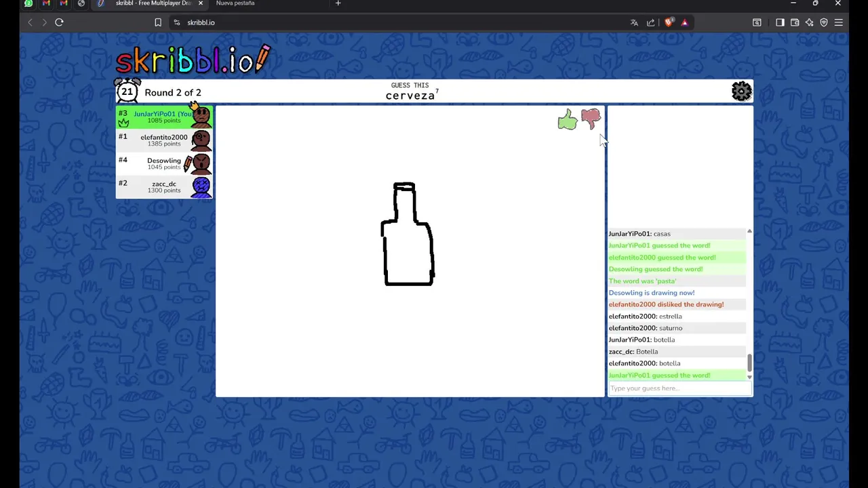The image size is (868, 488).
Task: Select zacc_dc player avatar
Action: tap(201, 186)
